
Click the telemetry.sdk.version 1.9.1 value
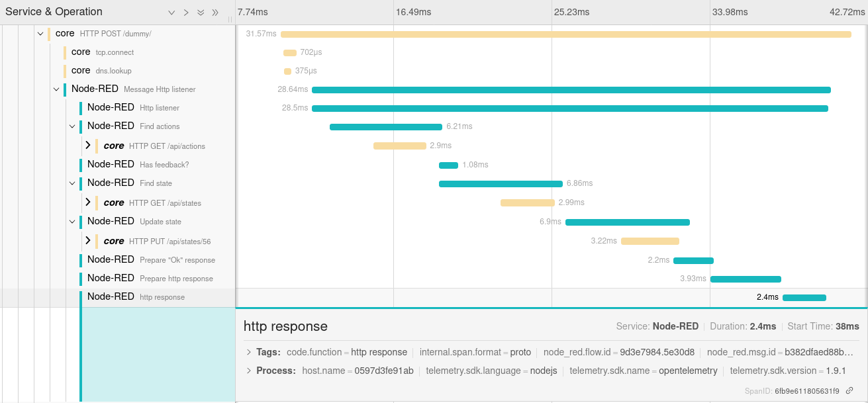tap(836, 371)
